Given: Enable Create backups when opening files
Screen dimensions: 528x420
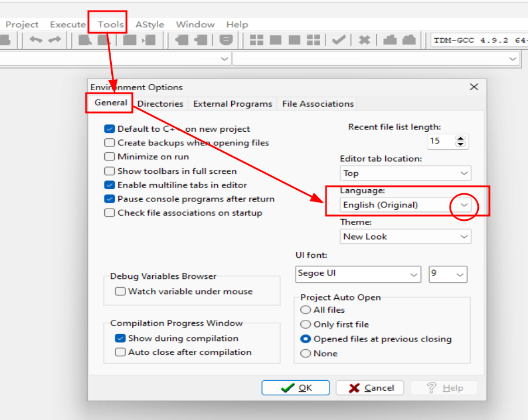Looking at the screenshot, I should (109, 143).
